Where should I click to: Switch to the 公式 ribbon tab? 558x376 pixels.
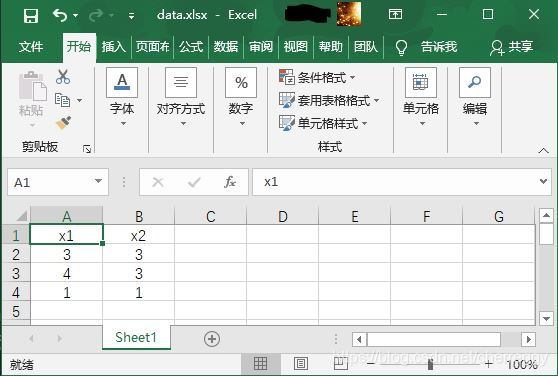point(191,47)
